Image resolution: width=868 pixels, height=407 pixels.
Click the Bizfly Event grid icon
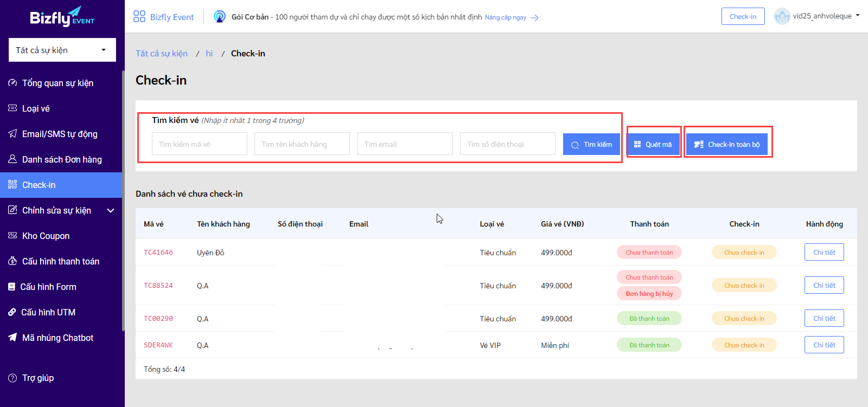point(139,16)
